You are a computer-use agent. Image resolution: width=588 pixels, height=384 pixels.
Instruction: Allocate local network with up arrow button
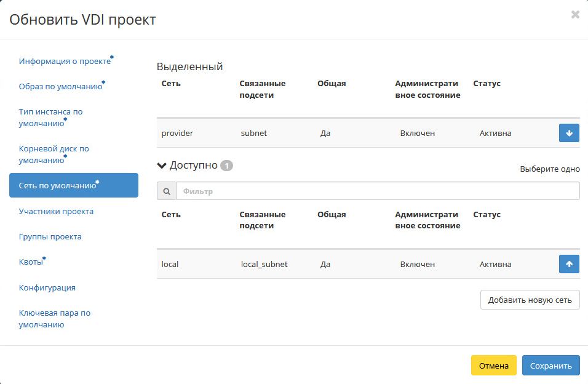(x=569, y=264)
